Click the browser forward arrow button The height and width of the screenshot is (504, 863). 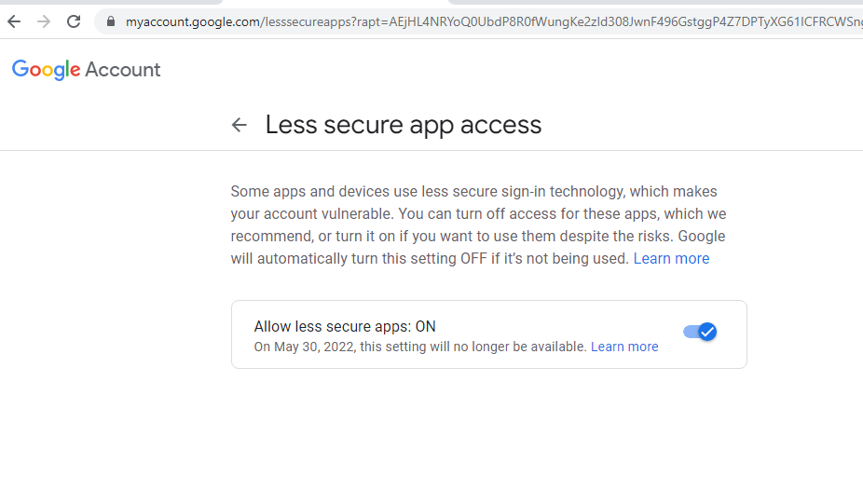tap(44, 21)
